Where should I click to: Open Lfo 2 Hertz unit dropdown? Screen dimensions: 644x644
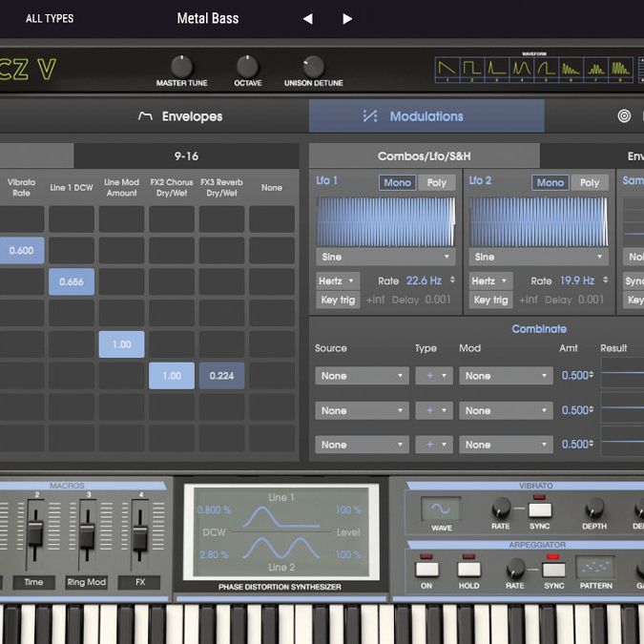(490, 280)
